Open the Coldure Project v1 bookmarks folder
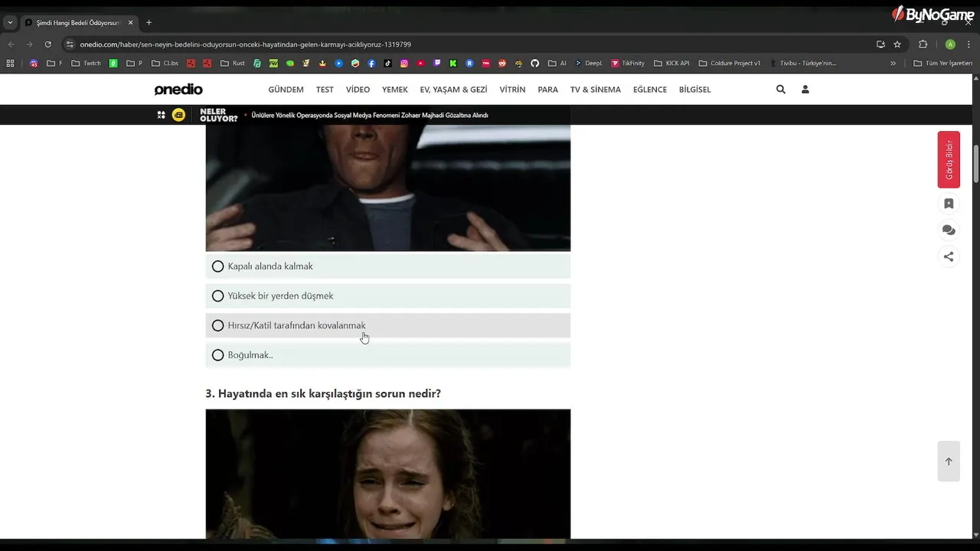This screenshot has height=551, width=980. coord(730,64)
